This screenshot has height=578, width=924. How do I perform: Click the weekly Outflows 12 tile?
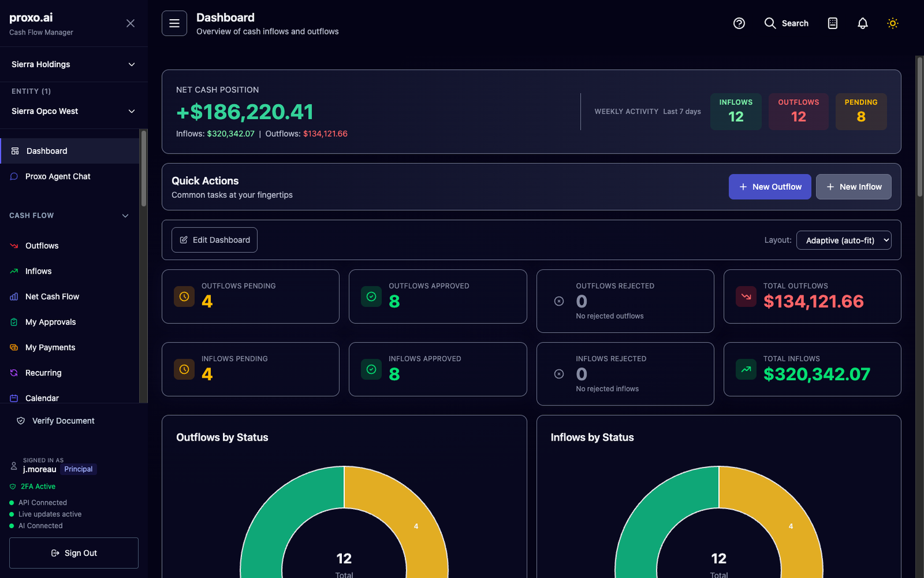tap(798, 112)
